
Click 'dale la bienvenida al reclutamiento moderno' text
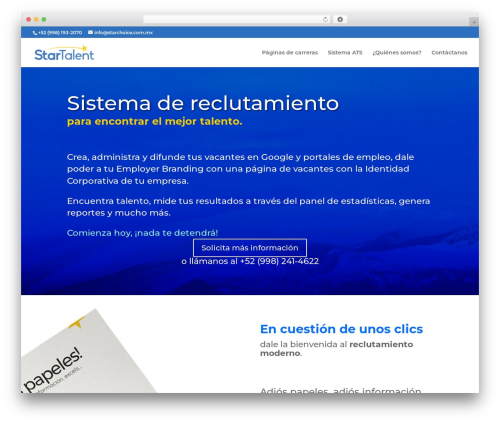point(337,349)
